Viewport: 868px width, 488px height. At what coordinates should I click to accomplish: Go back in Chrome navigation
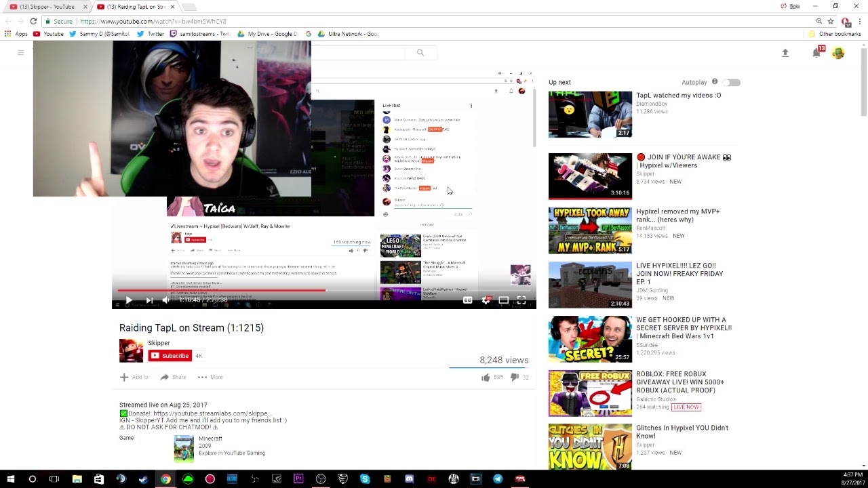(7, 21)
